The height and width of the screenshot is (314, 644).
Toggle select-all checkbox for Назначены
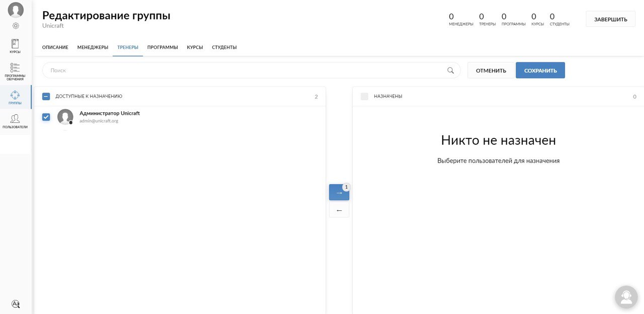tap(364, 97)
